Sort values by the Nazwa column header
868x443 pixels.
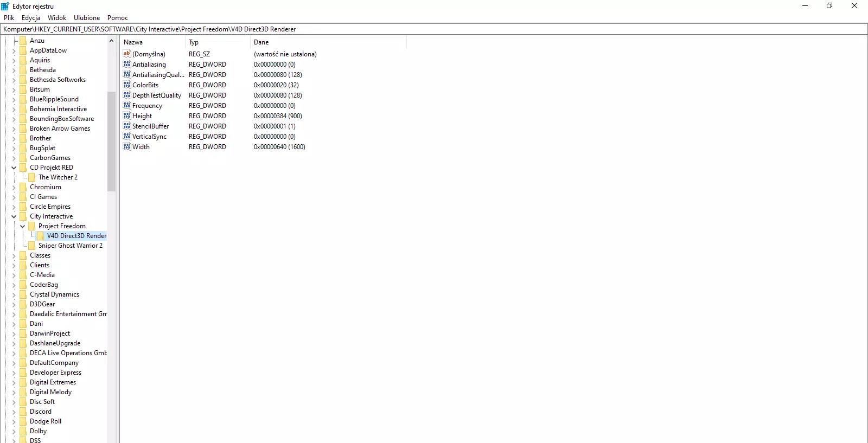[x=152, y=42]
